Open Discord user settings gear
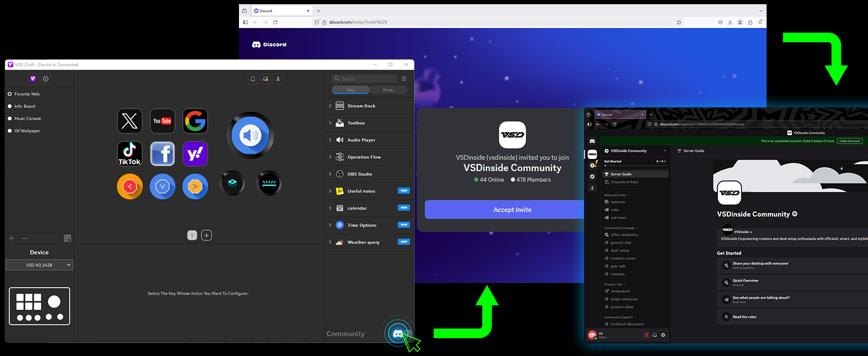The height and width of the screenshot is (356, 868). (663, 335)
